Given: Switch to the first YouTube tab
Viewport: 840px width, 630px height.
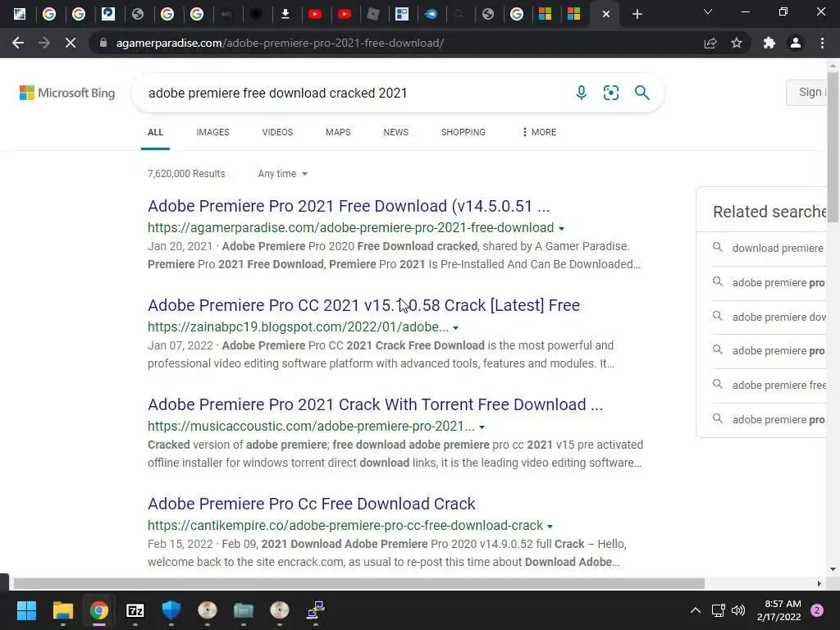Looking at the screenshot, I should pyautogui.click(x=315, y=14).
